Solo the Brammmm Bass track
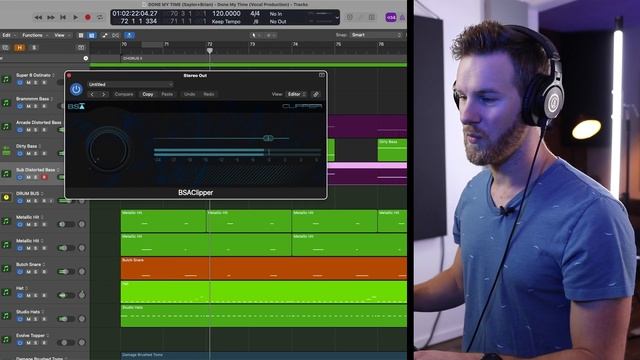 [x=36, y=107]
